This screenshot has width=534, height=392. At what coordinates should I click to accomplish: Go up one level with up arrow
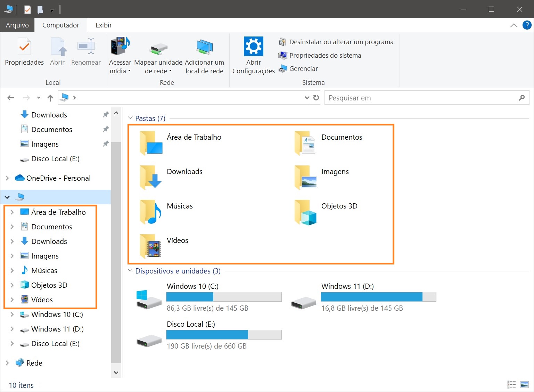click(50, 98)
